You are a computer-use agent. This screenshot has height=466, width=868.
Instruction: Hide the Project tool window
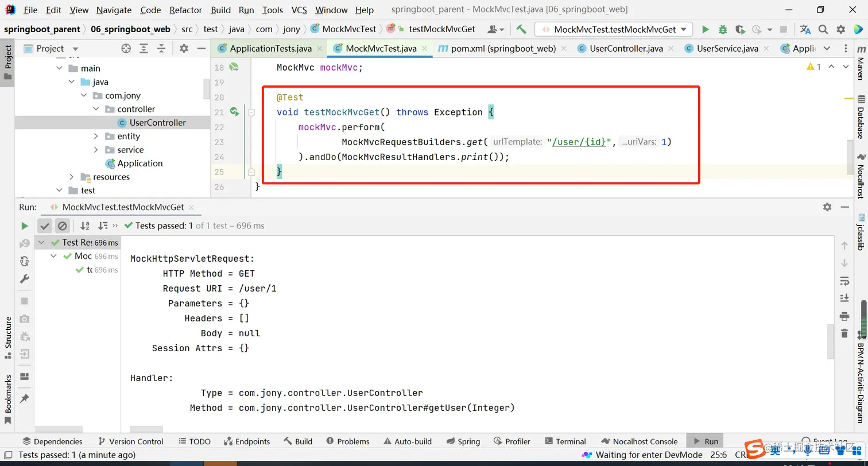pos(201,49)
